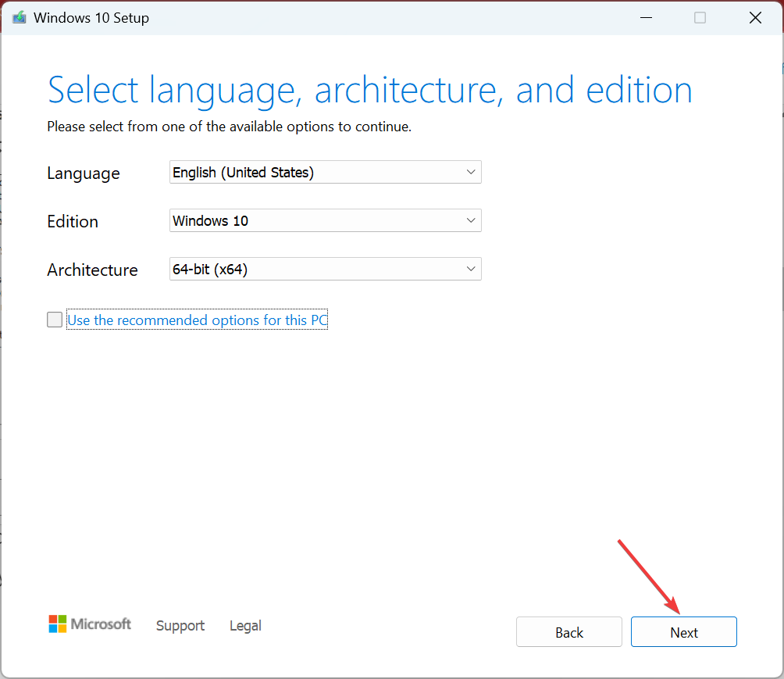Click the Windows 10 Setup title bar icon
Screen dimensions: 784x679
click(x=19, y=17)
